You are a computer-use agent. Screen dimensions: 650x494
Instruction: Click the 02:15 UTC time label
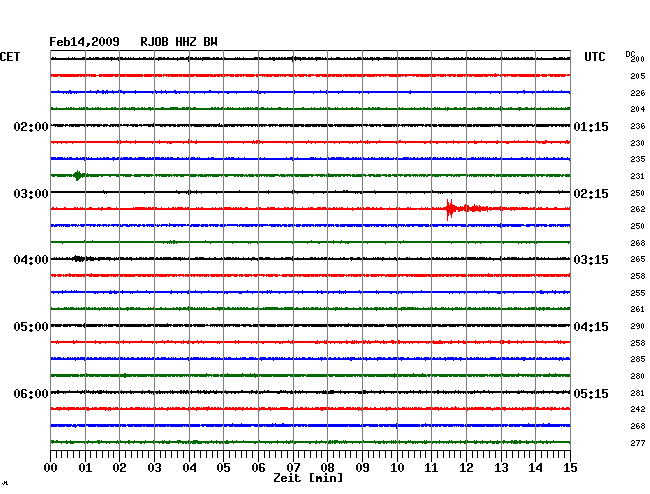tap(591, 194)
